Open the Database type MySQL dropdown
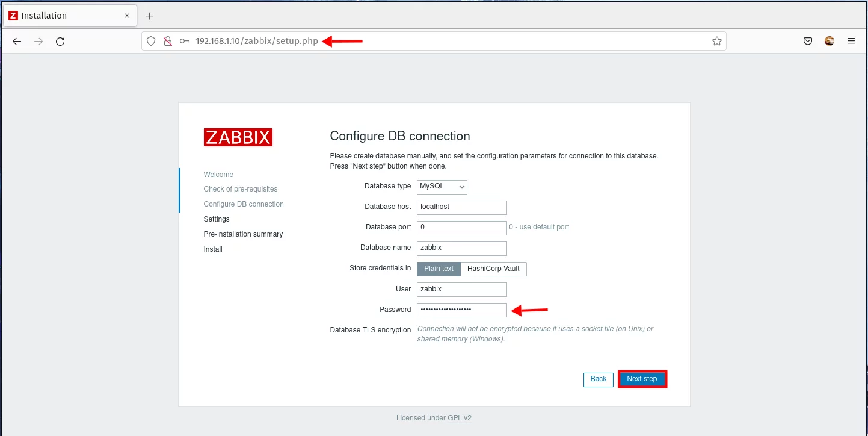868x436 pixels. [x=442, y=187]
